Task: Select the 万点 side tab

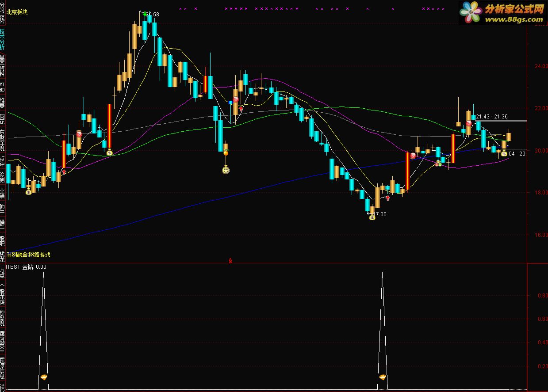Action: [x=3, y=272]
